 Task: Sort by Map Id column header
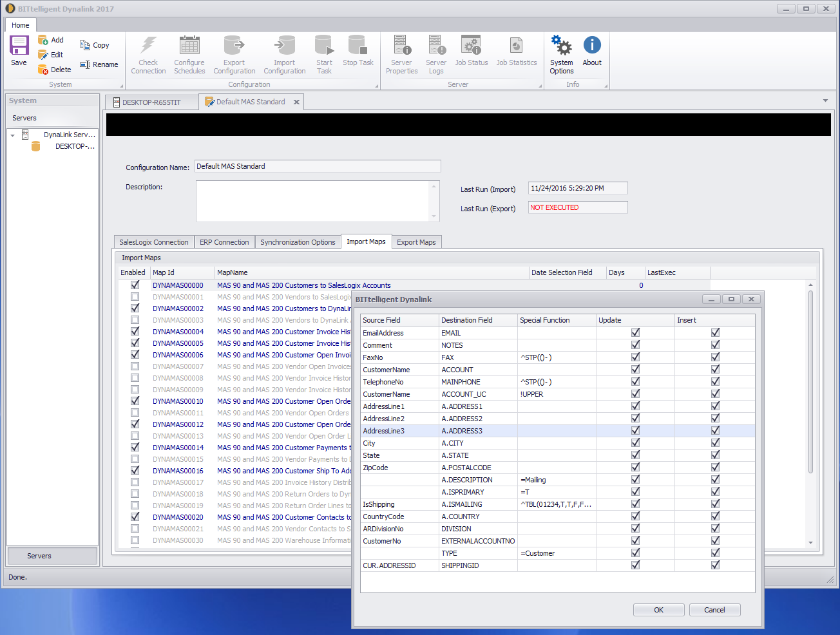pyautogui.click(x=182, y=272)
